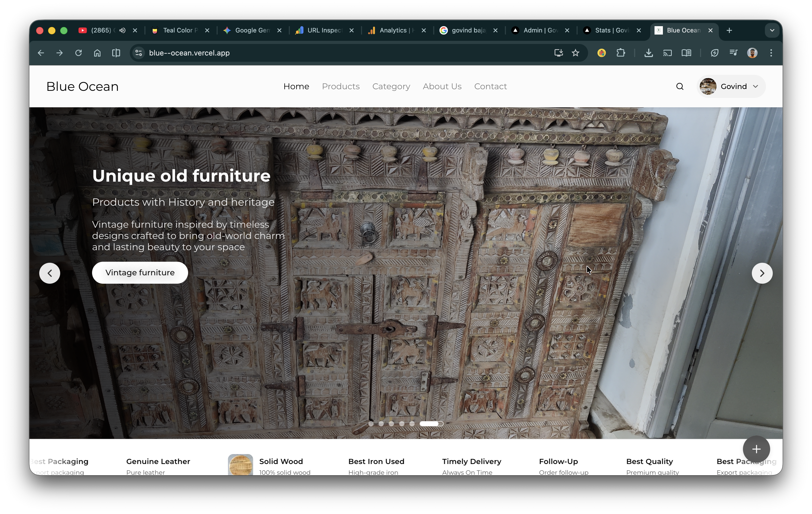The width and height of the screenshot is (812, 514).
Task: Open the Products nav item
Action: (x=341, y=86)
